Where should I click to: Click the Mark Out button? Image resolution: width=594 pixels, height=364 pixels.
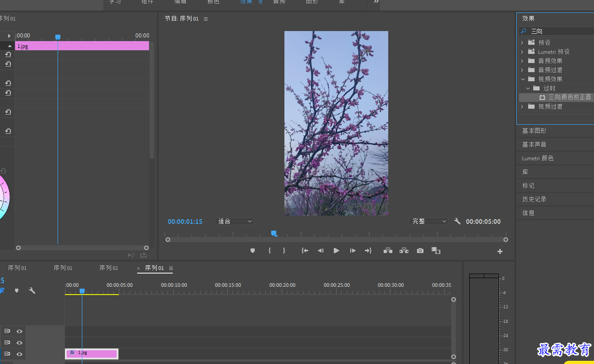[x=284, y=251]
